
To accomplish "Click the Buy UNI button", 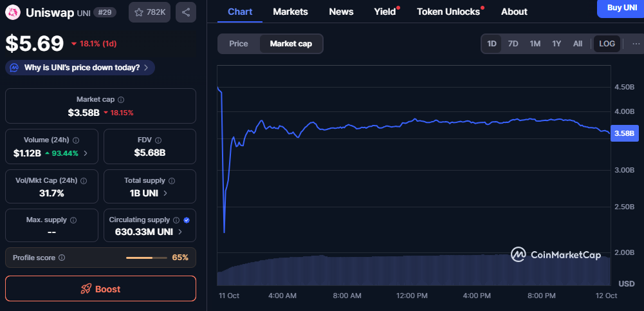I will (620, 7).
